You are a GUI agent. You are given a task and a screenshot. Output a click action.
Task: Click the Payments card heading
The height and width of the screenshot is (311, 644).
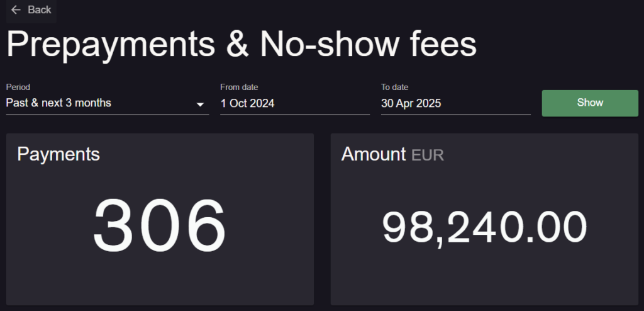point(58,154)
